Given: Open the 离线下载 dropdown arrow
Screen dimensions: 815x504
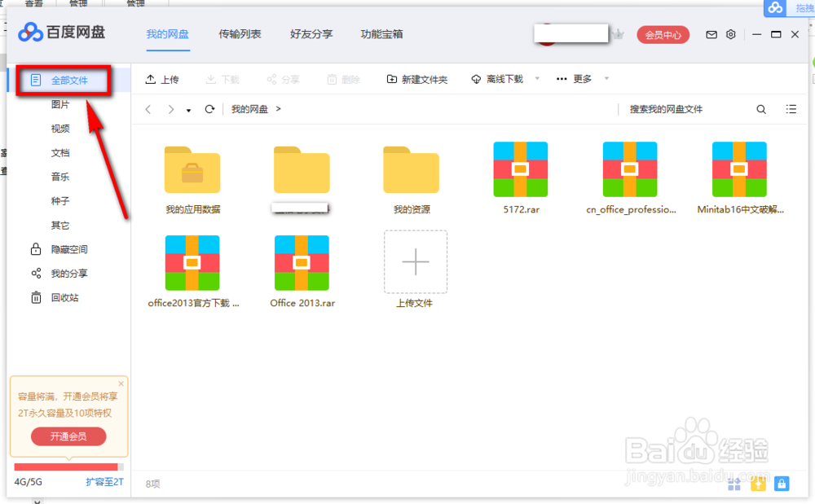Looking at the screenshot, I should click(x=536, y=79).
